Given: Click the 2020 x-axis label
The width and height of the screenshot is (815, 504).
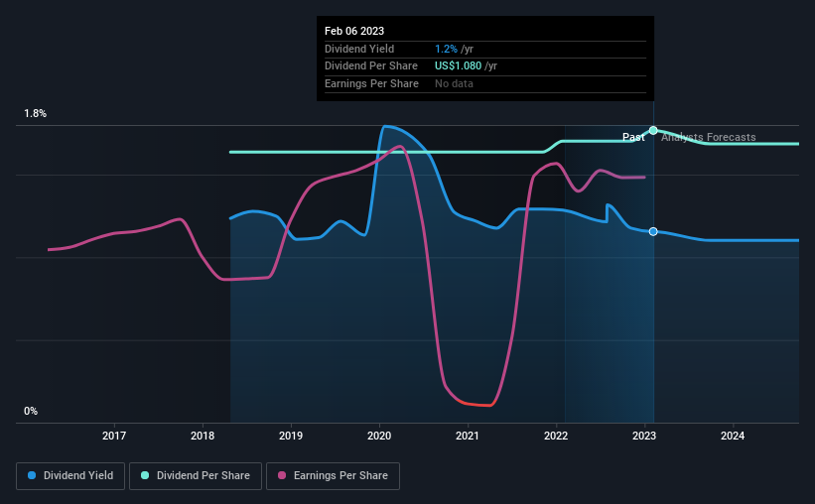Looking at the screenshot, I should [x=379, y=436].
